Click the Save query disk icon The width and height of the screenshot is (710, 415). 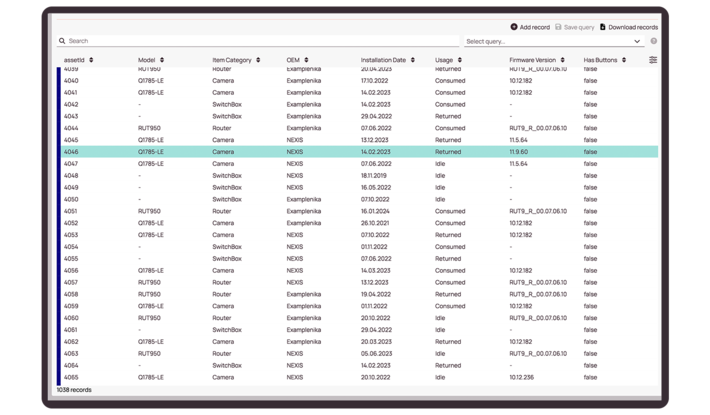pos(558,27)
